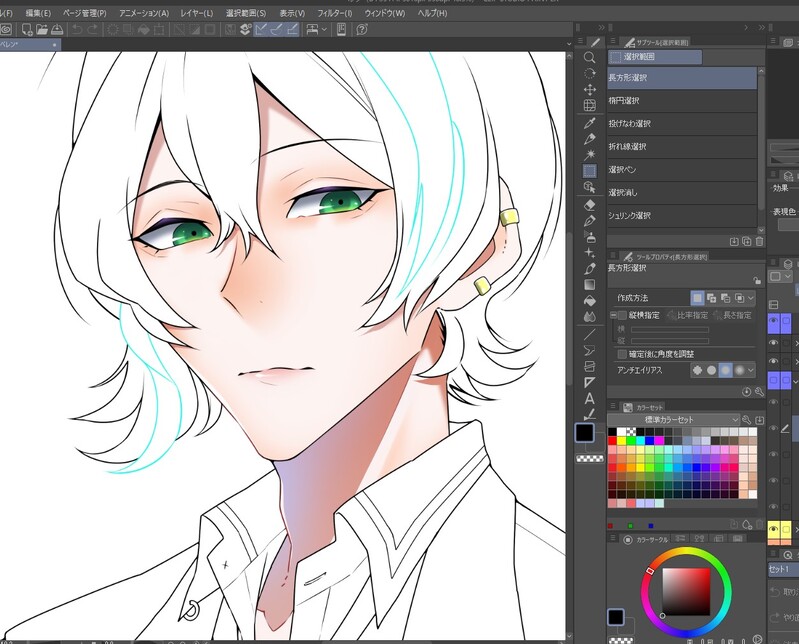Expand アンチエイリアス options dropdown arrow
799x644 pixels.
[x=751, y=370]
